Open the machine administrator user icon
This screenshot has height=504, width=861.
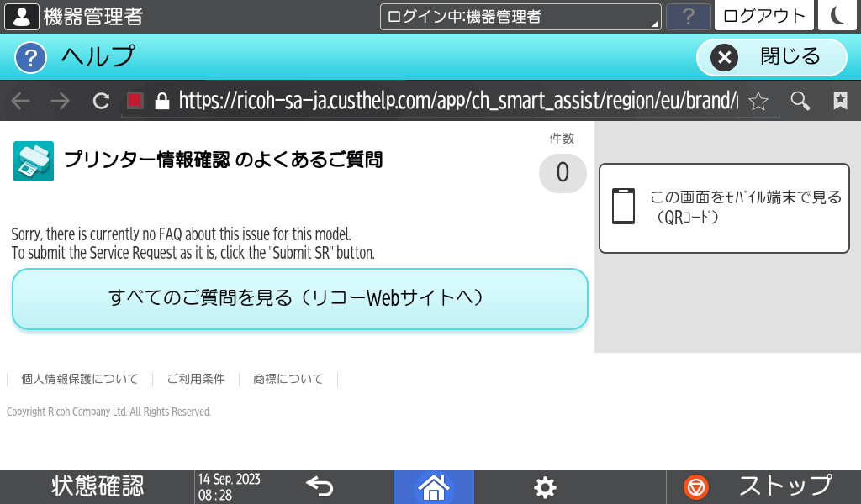[20, 15]
